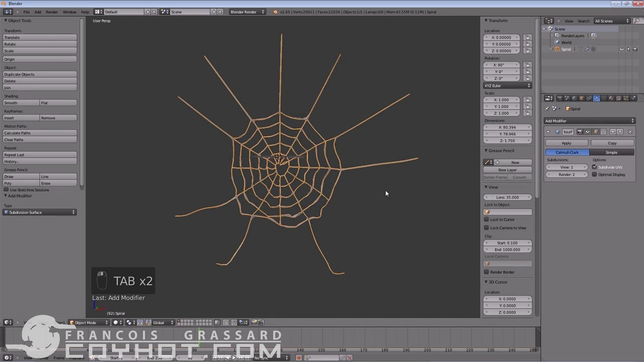Apply the subdivision modifier

tap(567, 143)
